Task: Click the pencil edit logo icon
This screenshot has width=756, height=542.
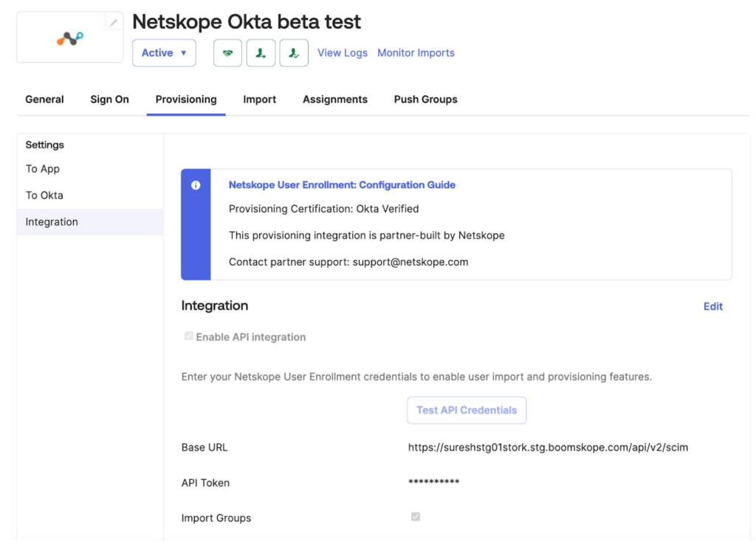Action: point(113,23)
